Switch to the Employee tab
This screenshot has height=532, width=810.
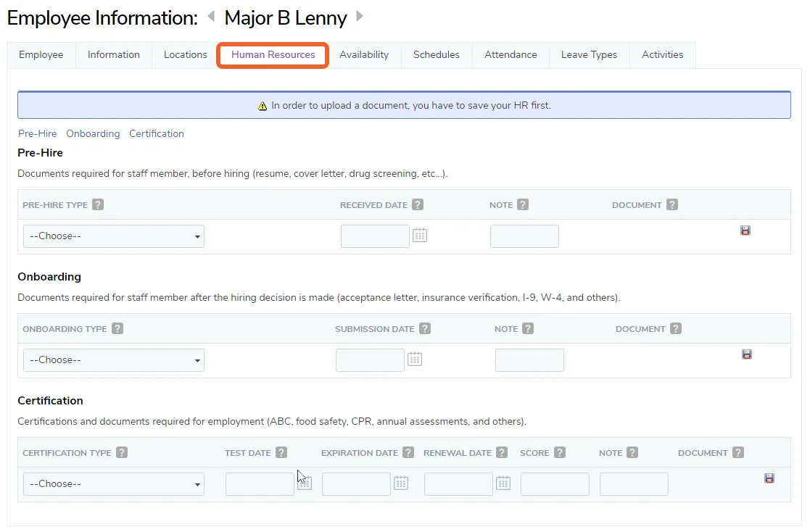pos(41,55)
